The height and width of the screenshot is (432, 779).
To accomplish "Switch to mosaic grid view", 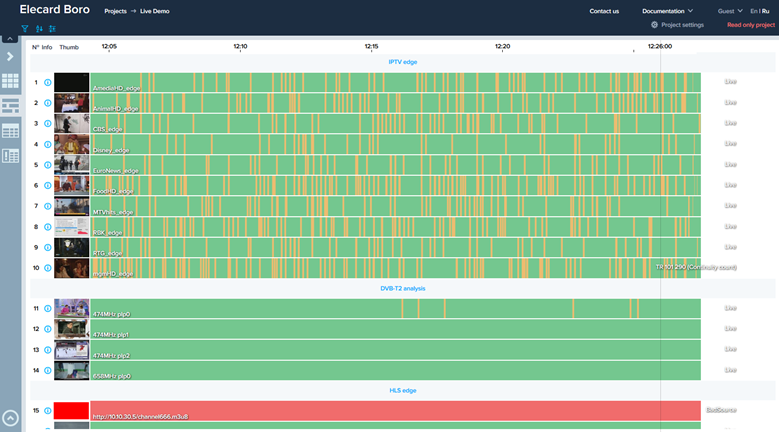I will click(x=10, y=80).
